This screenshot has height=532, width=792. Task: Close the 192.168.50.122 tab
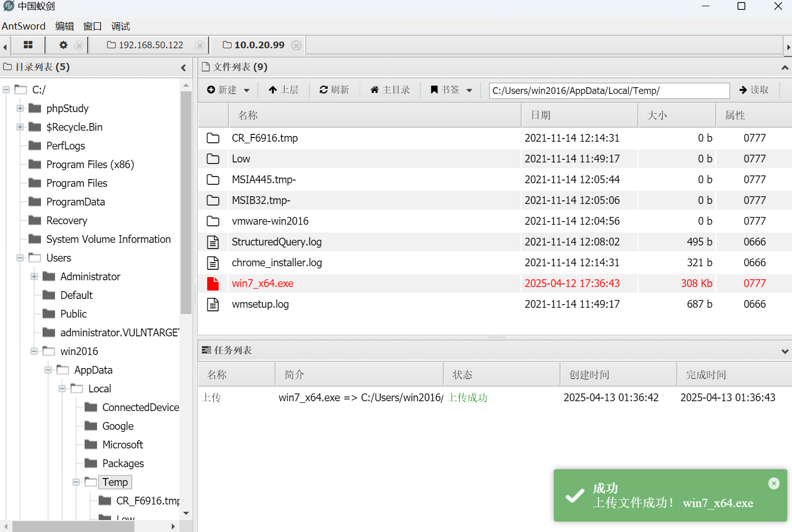[x=199, y=46]
